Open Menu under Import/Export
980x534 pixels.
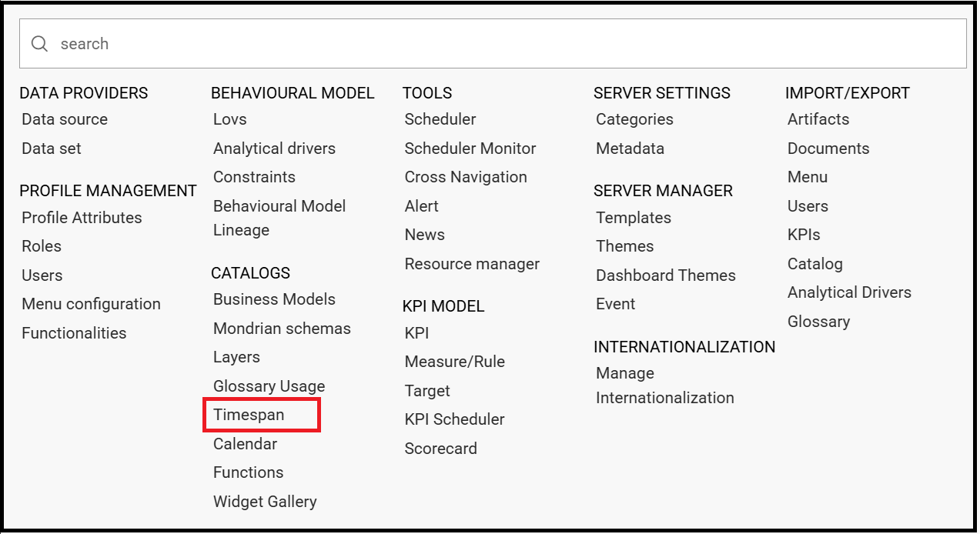click(808, 177)
